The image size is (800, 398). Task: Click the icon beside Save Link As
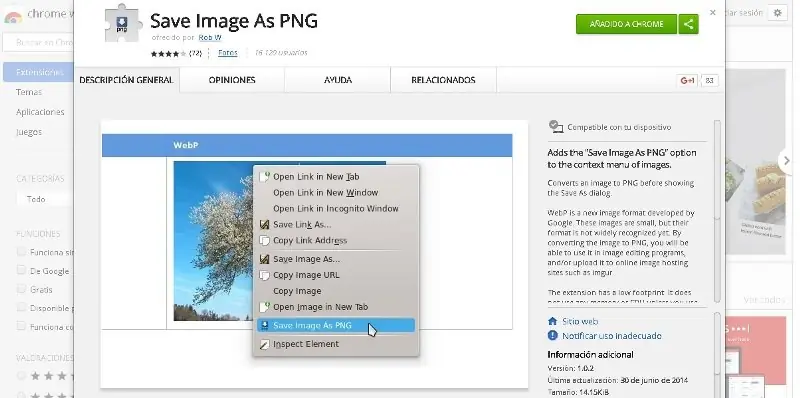[x=264, y=224]
